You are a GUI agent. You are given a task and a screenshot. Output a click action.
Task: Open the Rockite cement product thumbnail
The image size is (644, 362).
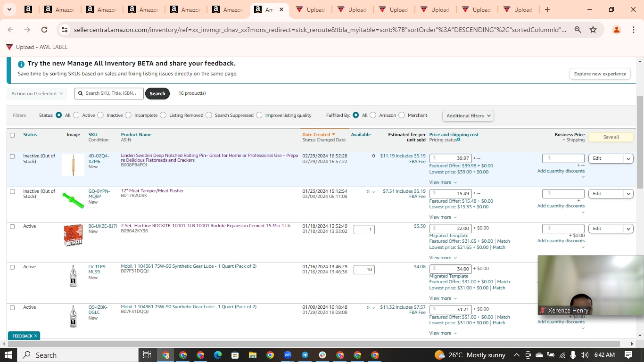pyautogui.click(x=73, y=235)
